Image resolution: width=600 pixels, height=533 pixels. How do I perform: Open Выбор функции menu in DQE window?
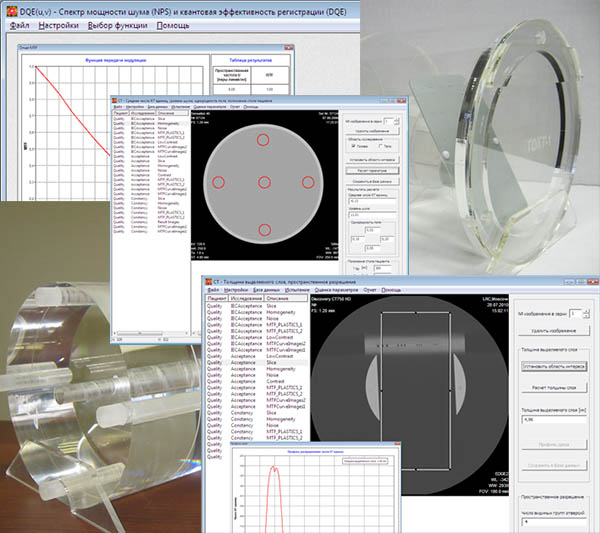(x=117, y=26)
